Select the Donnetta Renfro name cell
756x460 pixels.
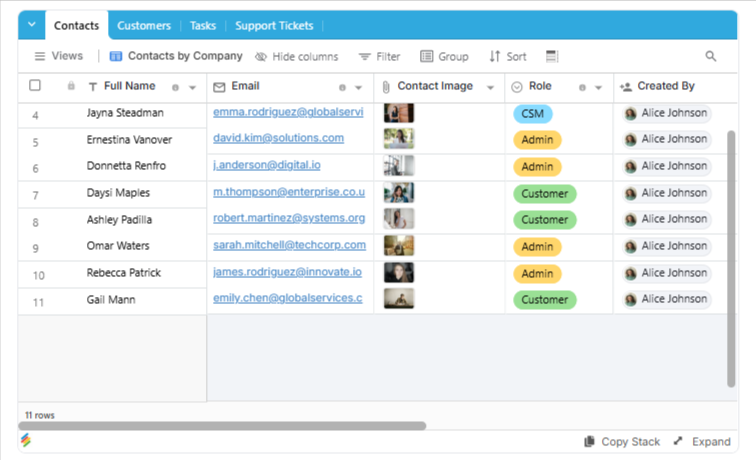[x=126, y=166]
